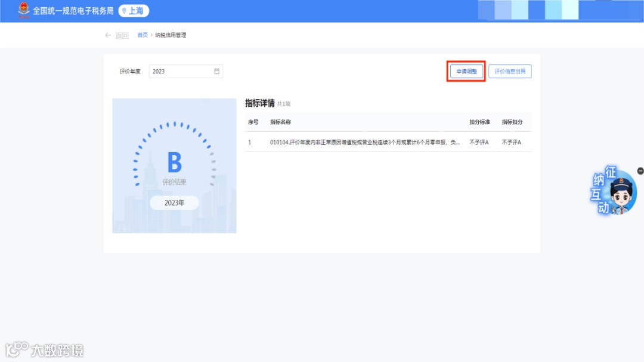Open calendar icon in year picker
644x362 pixels.
[216, 71]
